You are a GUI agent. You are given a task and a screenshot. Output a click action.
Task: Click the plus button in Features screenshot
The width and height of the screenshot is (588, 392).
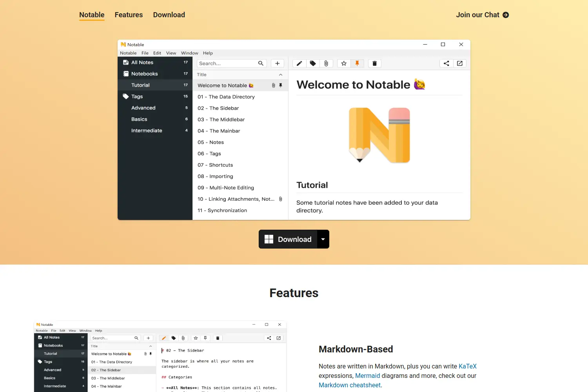pyautogui.click(x=148, y=338)
